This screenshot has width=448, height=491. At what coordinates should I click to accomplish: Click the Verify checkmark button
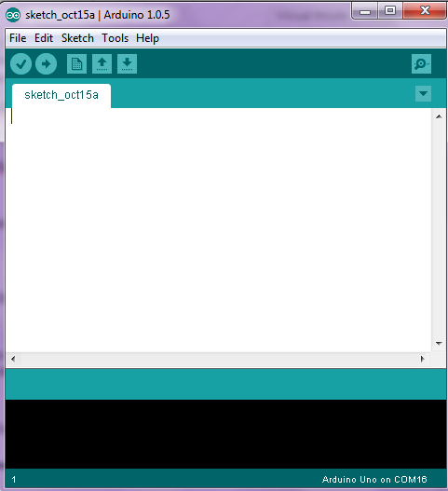coord(20,64)
